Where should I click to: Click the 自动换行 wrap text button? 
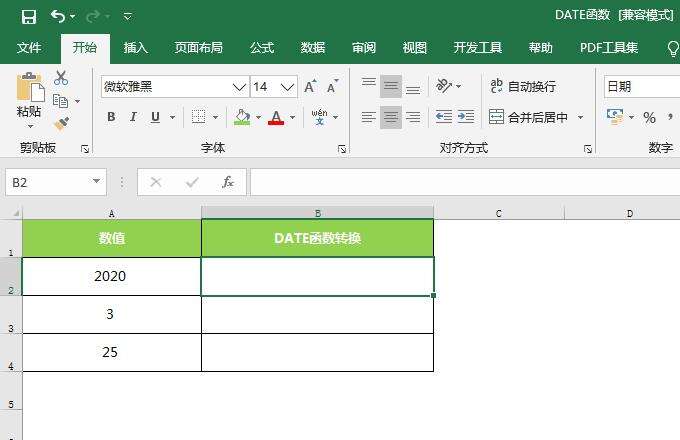[x=523, y=86]
